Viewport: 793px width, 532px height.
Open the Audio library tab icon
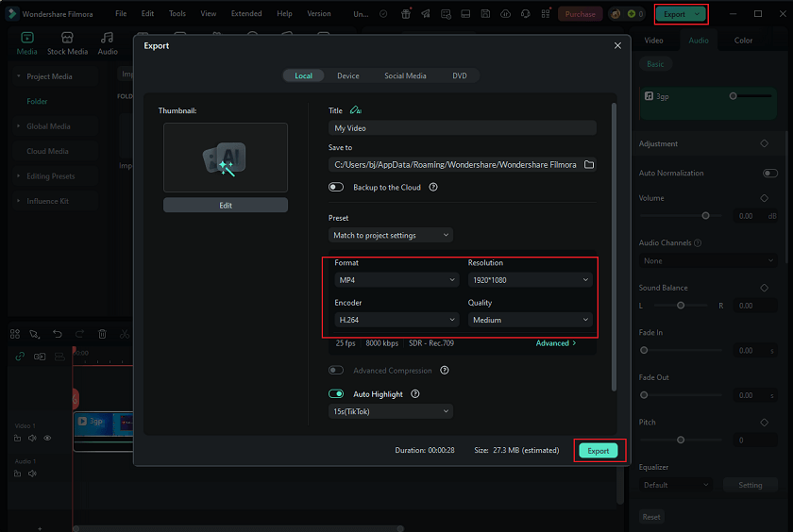click(x=108, y=38)
